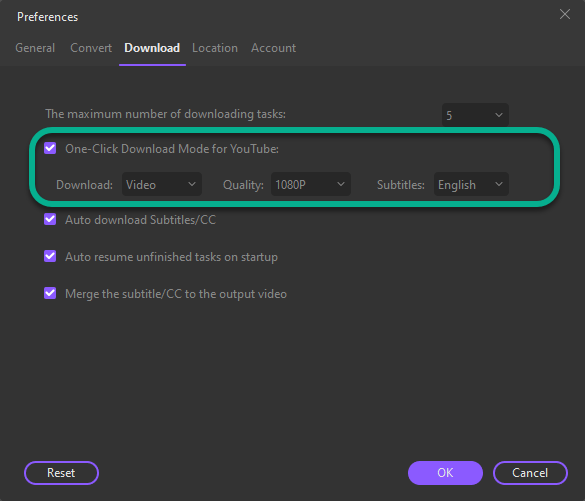
Task: Toggle Merge the subtitle/CC to output video
Action: (50, 293)
